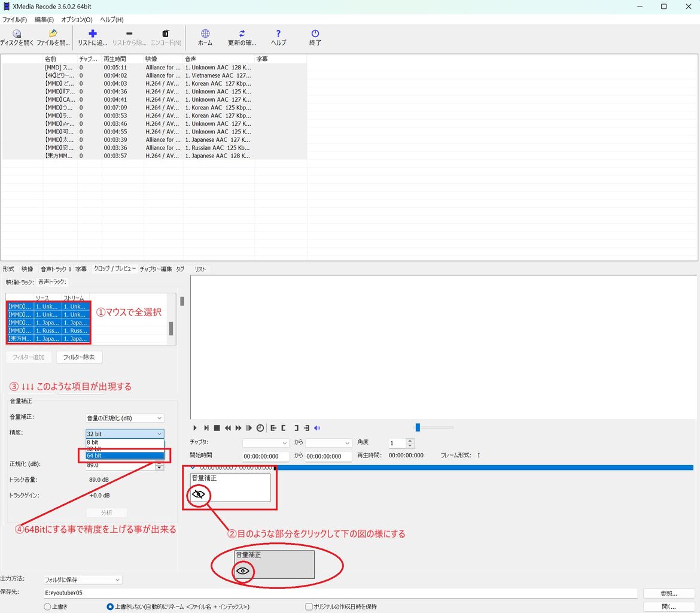Click the 分析 button
Screen dimensions: 700x613
[106, 512]
